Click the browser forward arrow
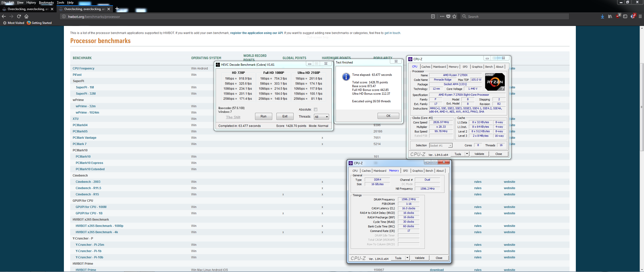Viewport: 644px width, 272px height. [x=11, y=16]
